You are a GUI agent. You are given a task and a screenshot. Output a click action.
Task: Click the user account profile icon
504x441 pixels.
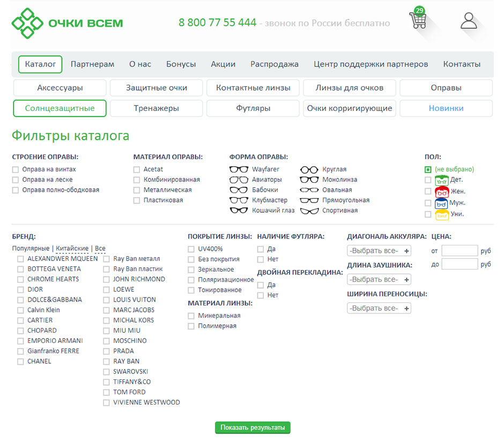pyautogui.click(x=469, y=21)
